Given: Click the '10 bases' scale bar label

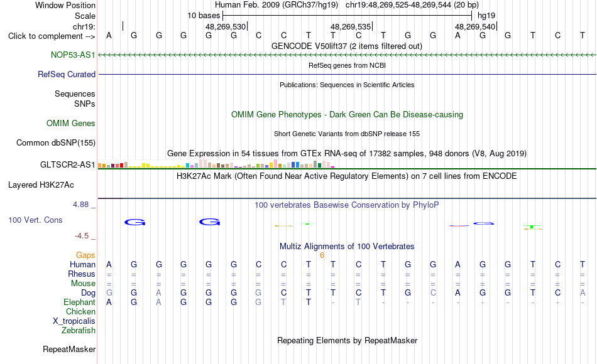Looking at the screenshot, I should pyautogui.click(x=204, y=16).
